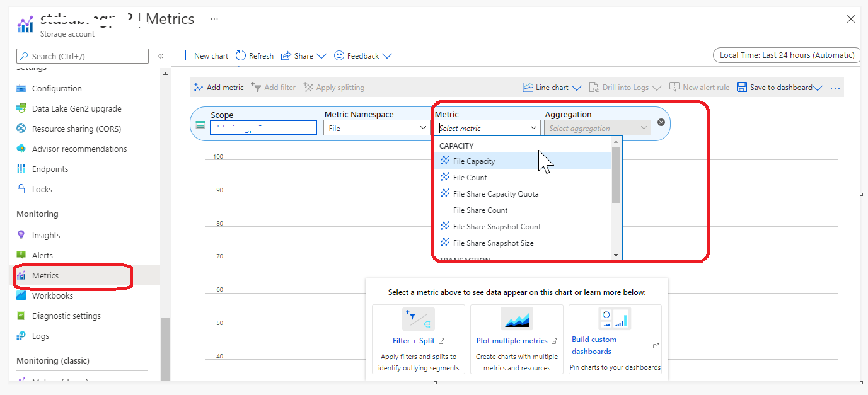This screenshot has height=395, width=868.
Task: Click the Logs icon in sidebar
Action: pyautogui.click(x=21, y=336)
